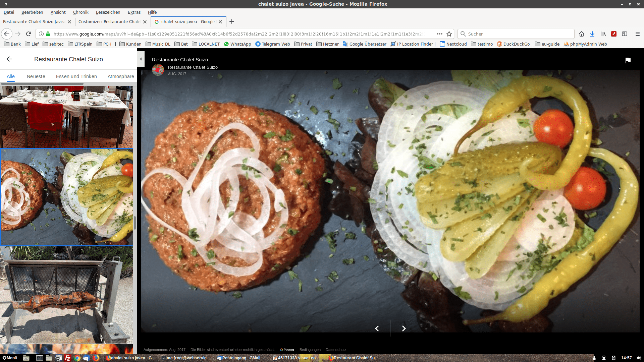This screenshot has height=362, width=644.
Task: Open the Nextcloud bookmark
Action: (x=453, y=44)
